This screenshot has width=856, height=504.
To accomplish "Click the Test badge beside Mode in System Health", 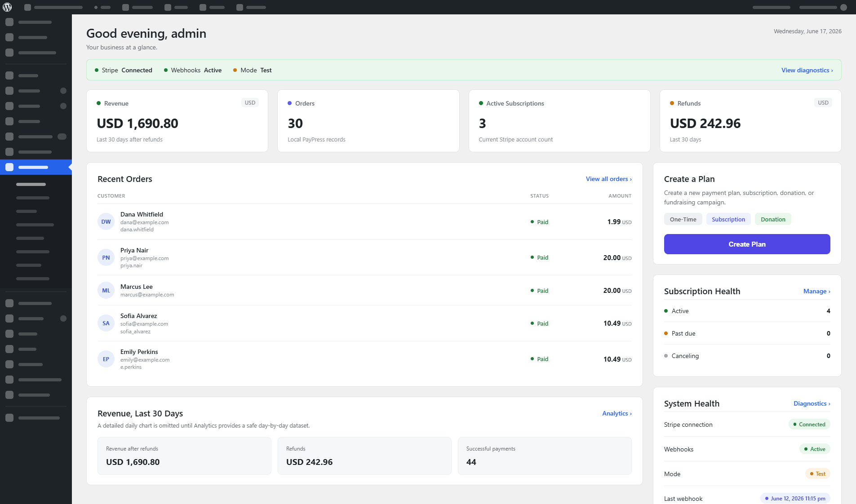I will click(817, 474).
